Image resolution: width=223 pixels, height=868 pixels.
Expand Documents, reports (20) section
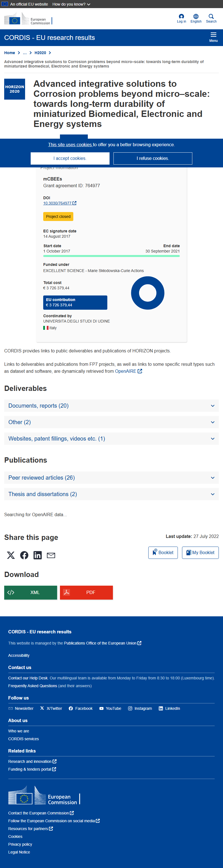[111, 406]
